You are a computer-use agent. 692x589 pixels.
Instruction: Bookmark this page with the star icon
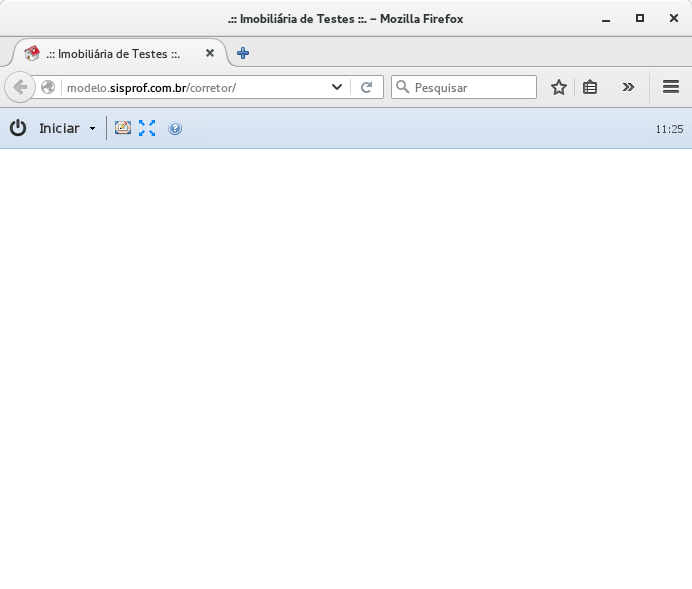559,87
